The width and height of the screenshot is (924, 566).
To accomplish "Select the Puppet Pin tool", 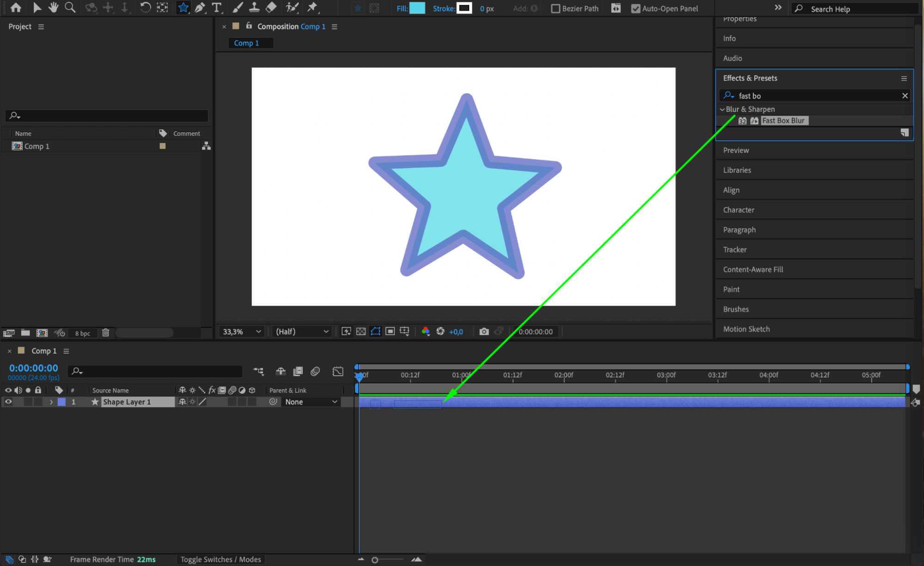I will coord(312,7).
